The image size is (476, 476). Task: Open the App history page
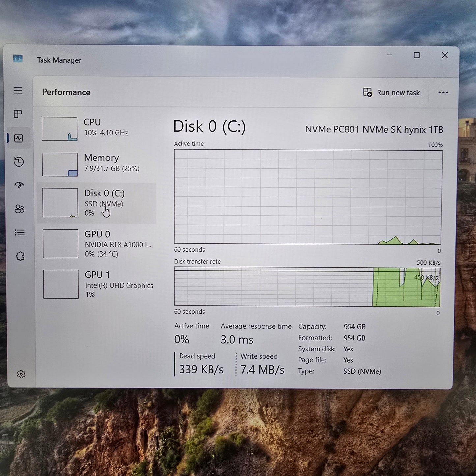pyautogui.click(x=19, y=162)
